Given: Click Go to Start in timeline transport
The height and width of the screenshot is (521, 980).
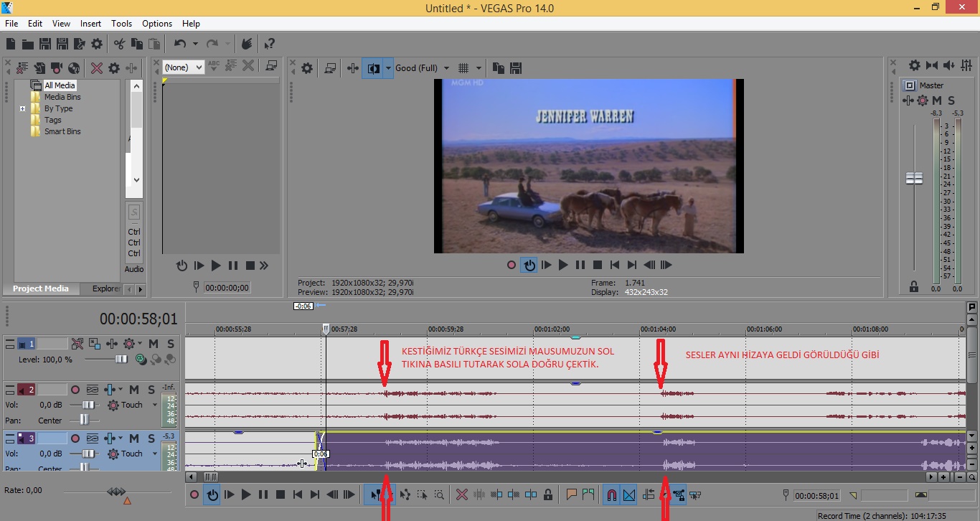Looking at the screenshot, I should coord(298,494).
